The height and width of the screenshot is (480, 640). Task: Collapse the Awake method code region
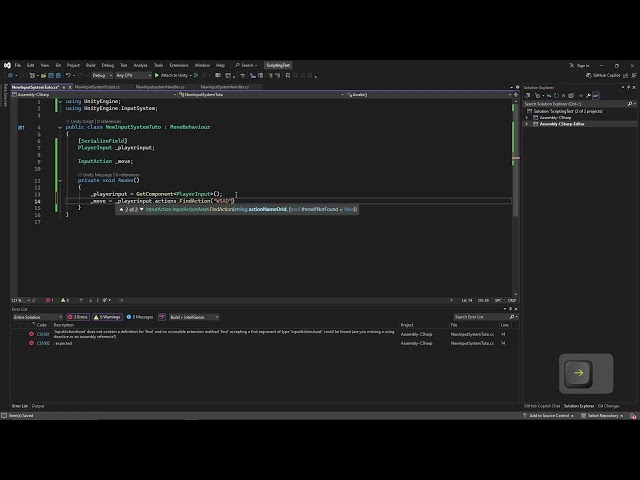pos(60,180)
